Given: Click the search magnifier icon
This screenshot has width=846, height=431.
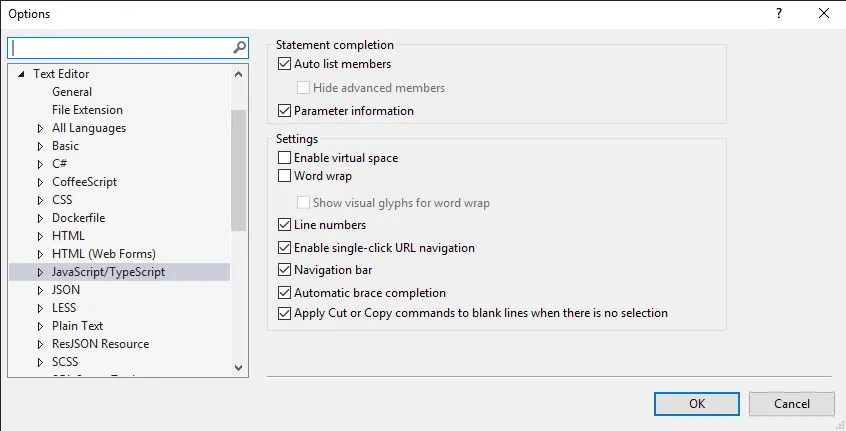Looking at the screenshot, I should [240, 48].
